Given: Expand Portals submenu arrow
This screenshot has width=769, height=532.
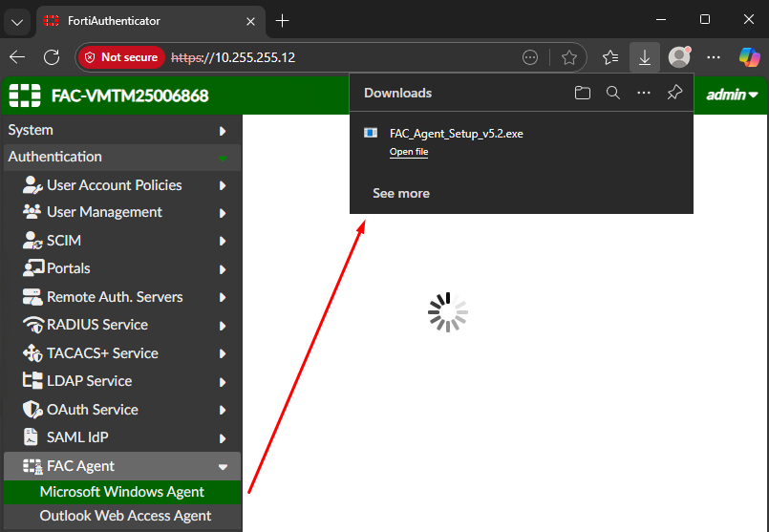Looking at the screenshot, I should (223, 269).
